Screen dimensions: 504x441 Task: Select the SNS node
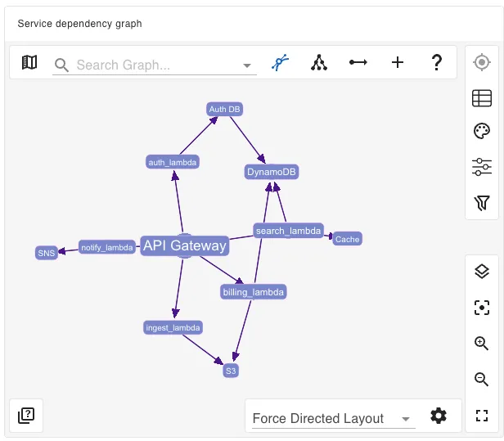click(47, 253)
